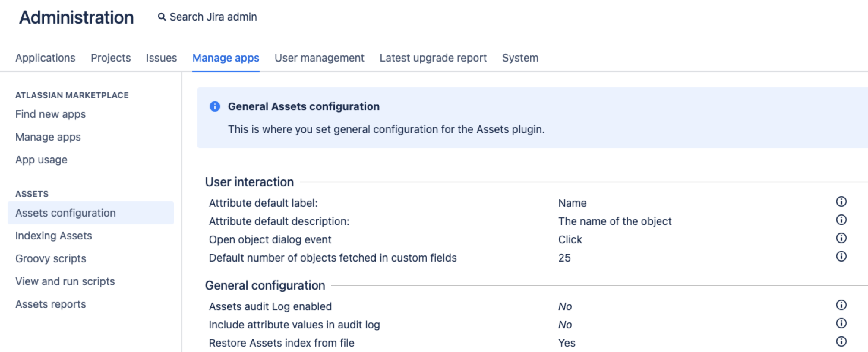This screenshot has width=868, height=352.
Task: Select Assets configuration in sidebar
Action: (x=91, y=213)
